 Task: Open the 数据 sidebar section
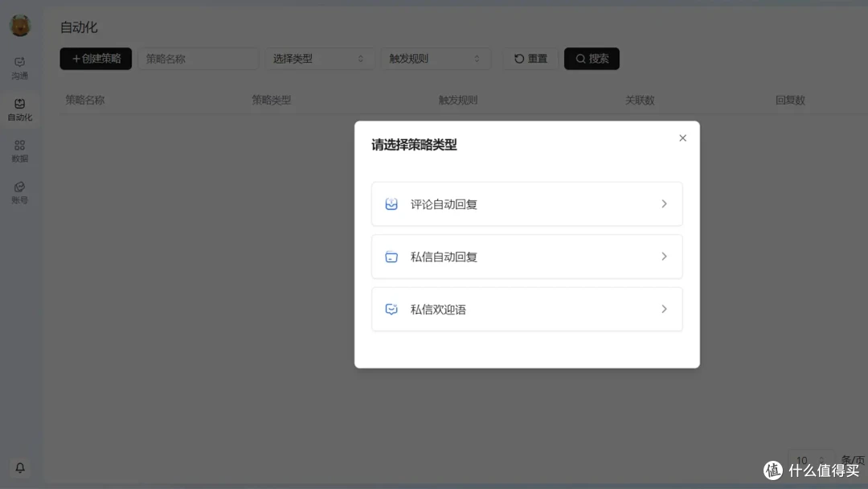click(x=20, y=151)
